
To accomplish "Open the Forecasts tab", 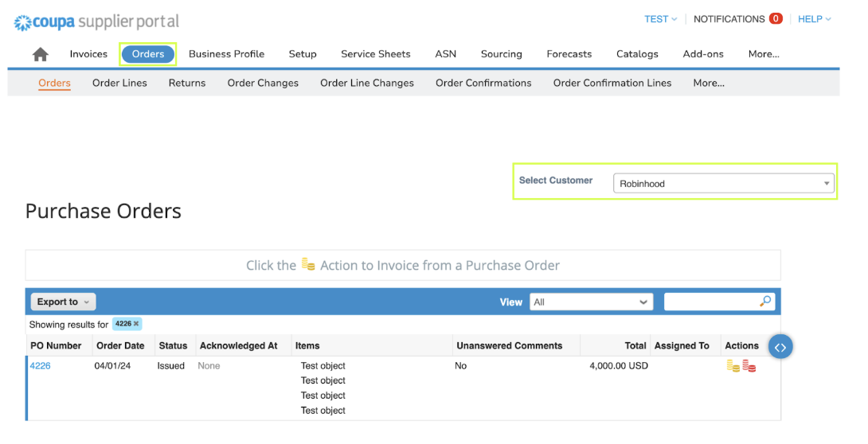I will click(x=569, y=54).
